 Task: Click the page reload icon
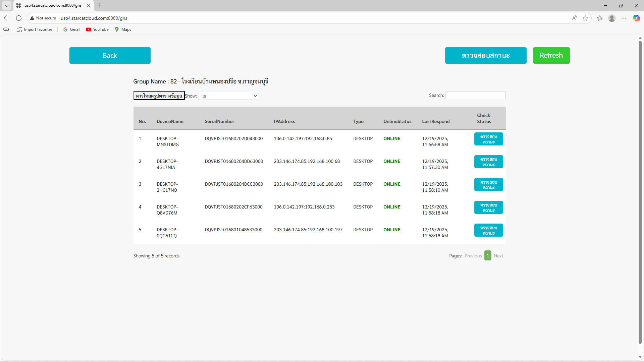click(x=19, y=18)
